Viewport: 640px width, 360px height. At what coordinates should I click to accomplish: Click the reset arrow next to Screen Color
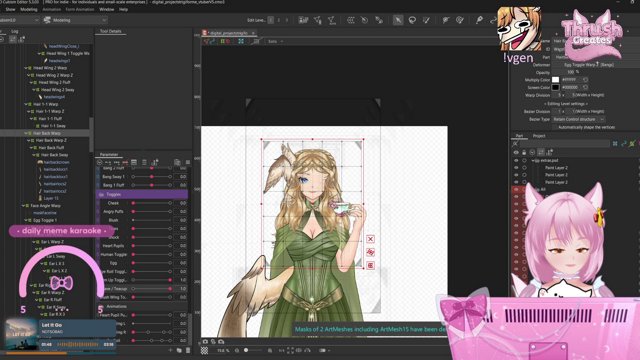(585, 87)
